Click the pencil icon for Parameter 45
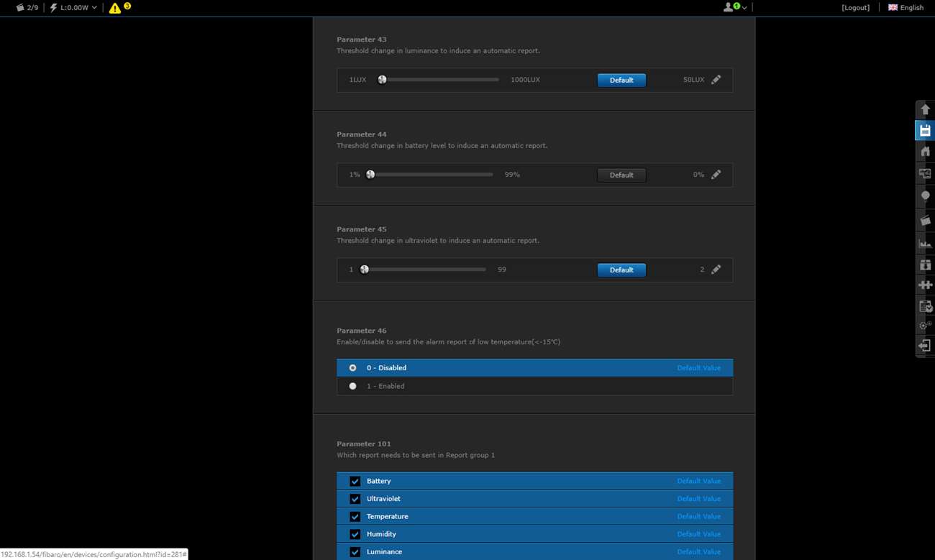 (716, 270)
